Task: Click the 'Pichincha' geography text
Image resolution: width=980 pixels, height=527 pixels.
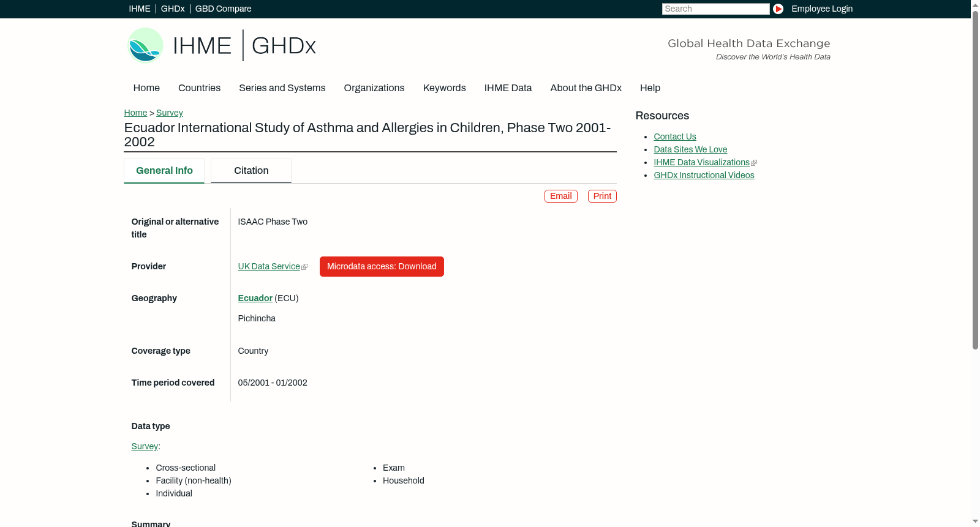Action: click(x=257, y=319)
